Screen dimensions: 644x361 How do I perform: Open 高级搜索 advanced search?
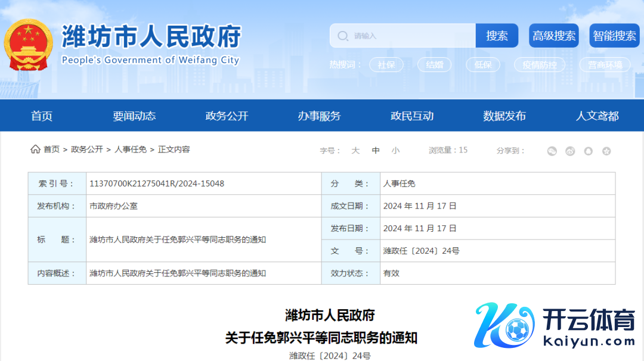(554, 36)
